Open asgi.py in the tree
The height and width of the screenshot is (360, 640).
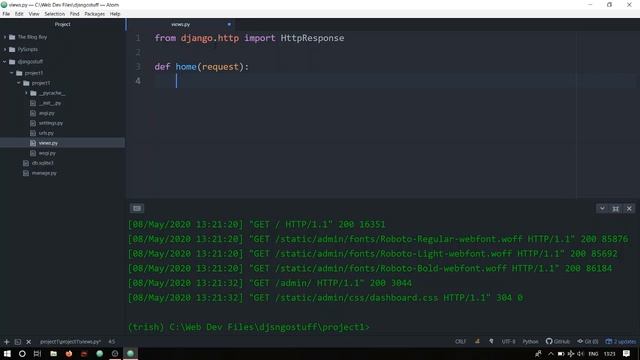(x=47, y=113)
